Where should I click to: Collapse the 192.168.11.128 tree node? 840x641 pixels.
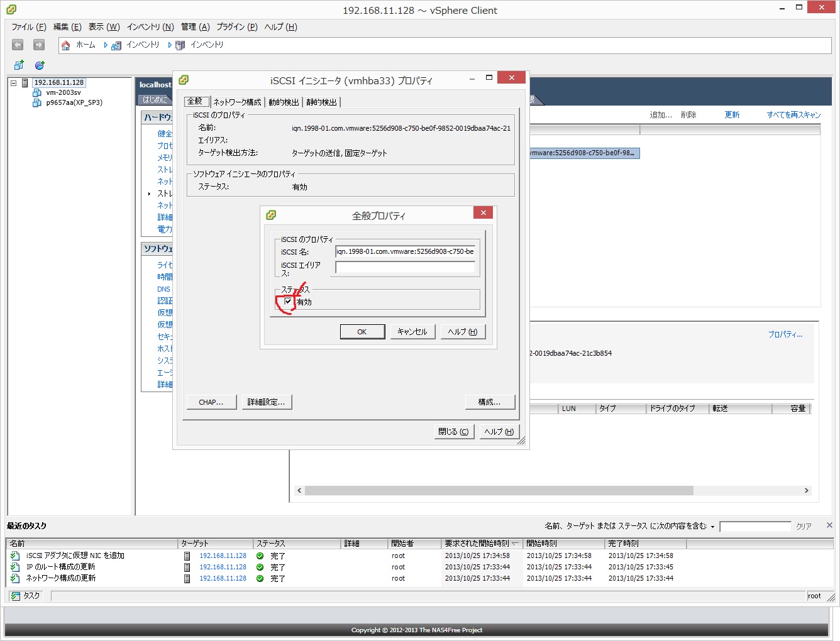13,83
